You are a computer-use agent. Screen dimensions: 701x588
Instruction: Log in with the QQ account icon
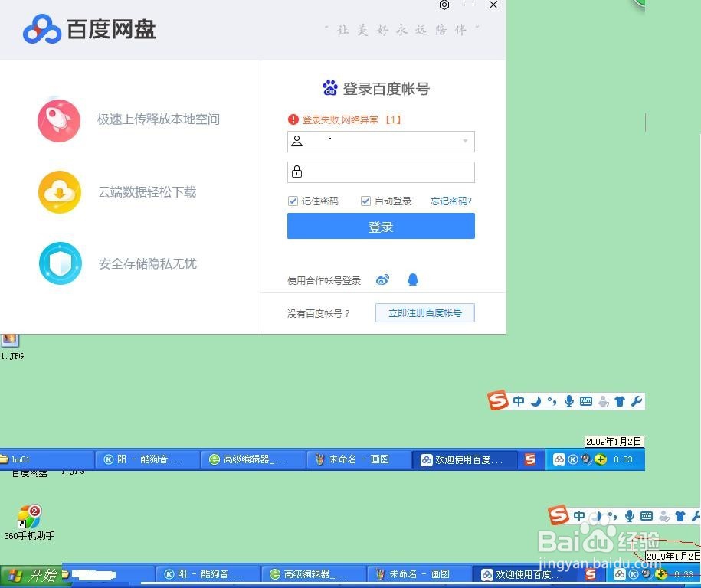(413, 279)
